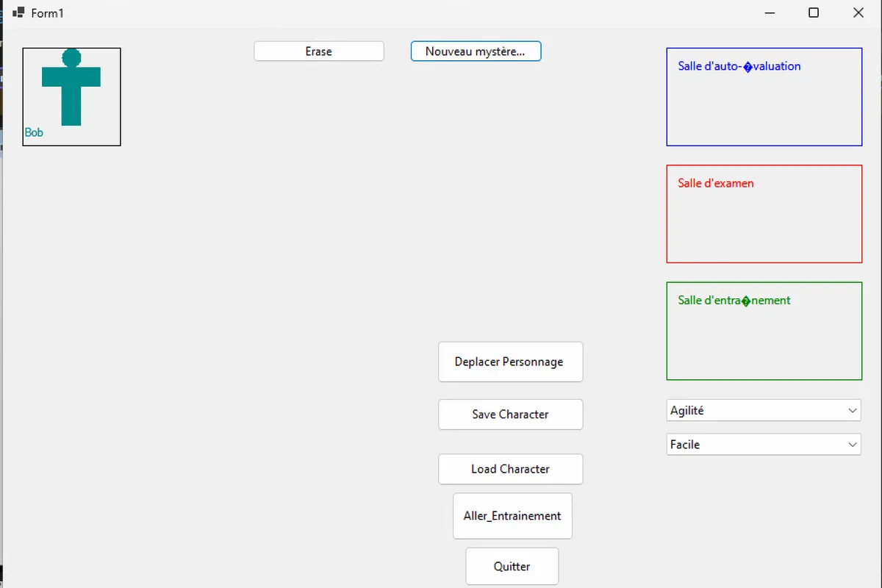Image resolution: width=882 pixels, height=588 pixels.
Task: Click the blue Salle d'auto-évaluation room box
Action: (764, 97)
